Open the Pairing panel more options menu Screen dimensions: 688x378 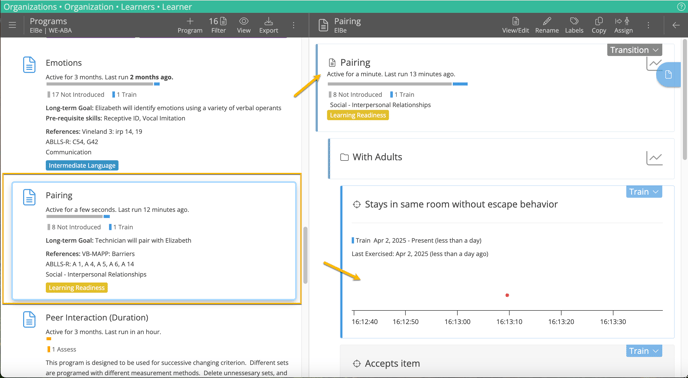(649, 25)
